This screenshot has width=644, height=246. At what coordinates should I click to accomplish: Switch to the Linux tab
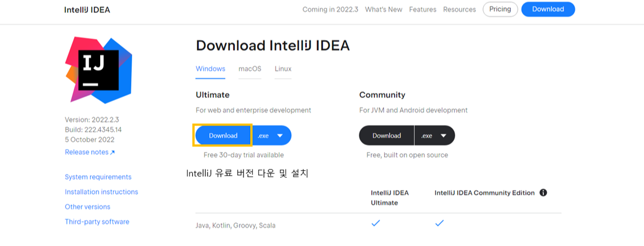point(283,69)
